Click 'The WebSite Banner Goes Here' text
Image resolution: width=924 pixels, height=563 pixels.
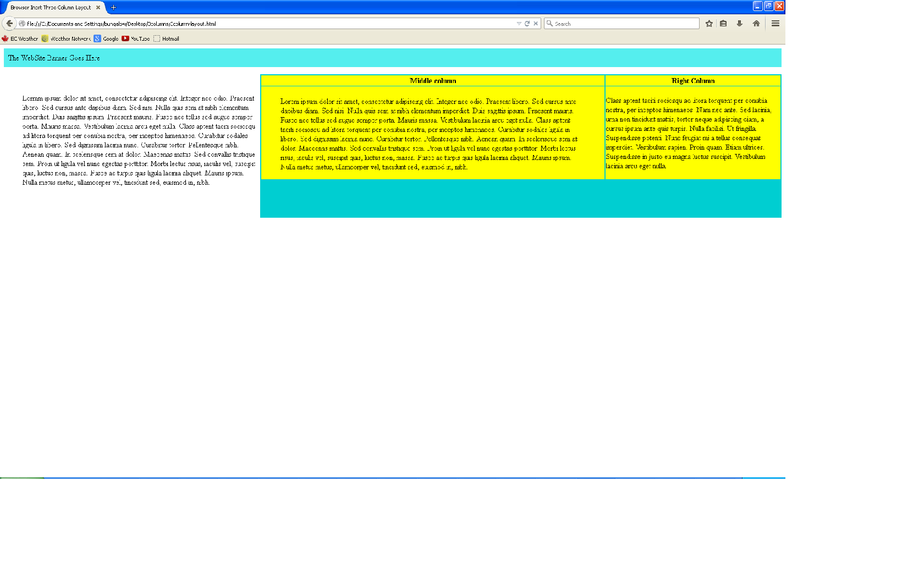click(x=54, y=58)
